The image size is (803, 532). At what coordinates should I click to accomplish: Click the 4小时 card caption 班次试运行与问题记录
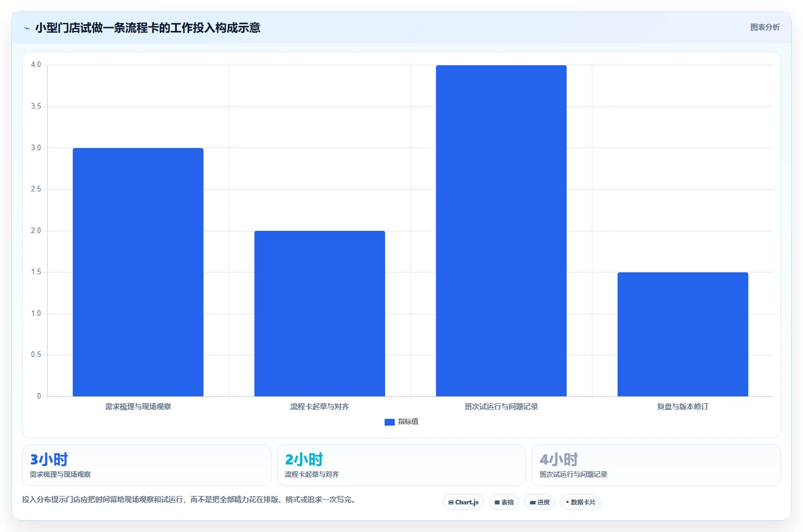[573, 475]
